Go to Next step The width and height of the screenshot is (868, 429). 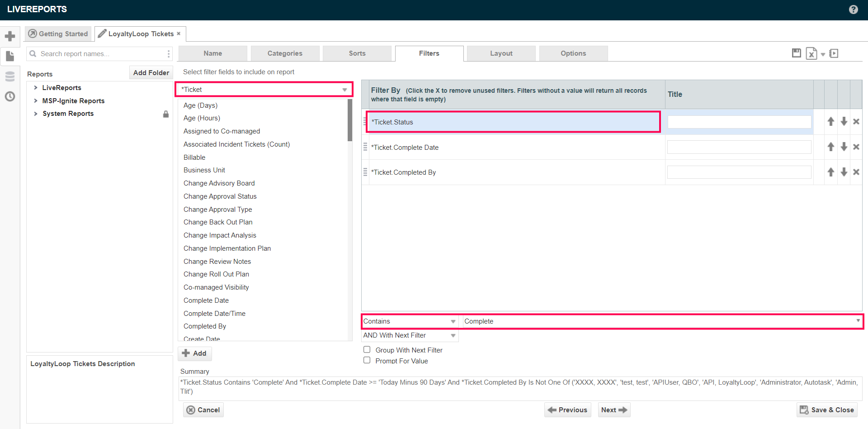614,410
